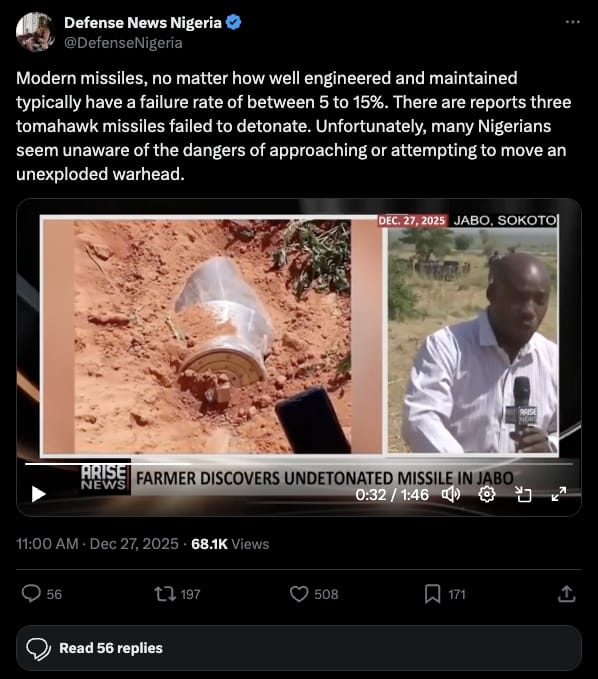This screenshot has height=679, width=598.
Task: Click the blue verified badge
Action: (x=234, y=22)
